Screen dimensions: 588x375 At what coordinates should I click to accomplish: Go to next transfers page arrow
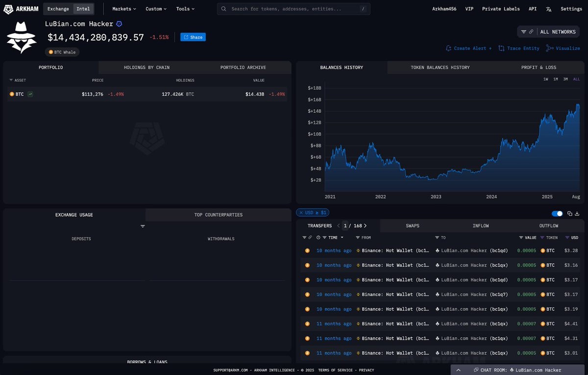coord(365,225)
